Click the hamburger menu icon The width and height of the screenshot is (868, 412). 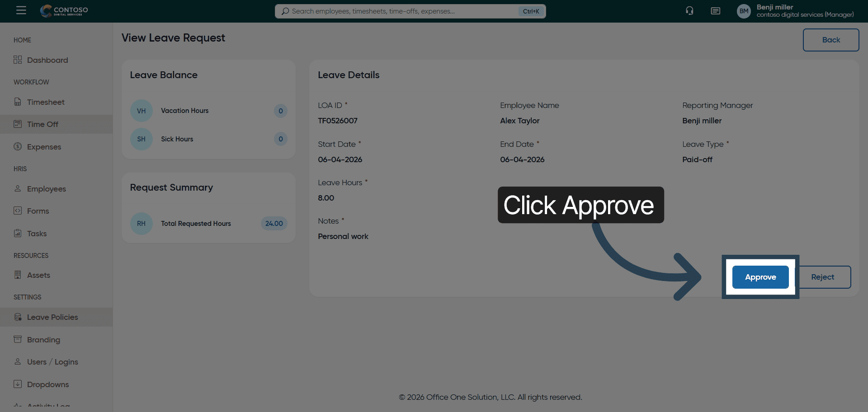(21, 10)
